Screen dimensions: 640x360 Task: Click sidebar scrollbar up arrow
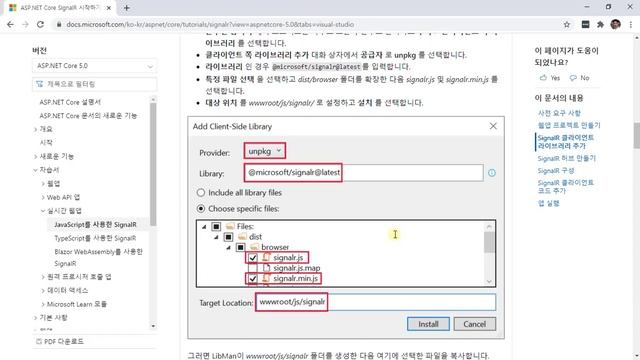tap(153, 99)
